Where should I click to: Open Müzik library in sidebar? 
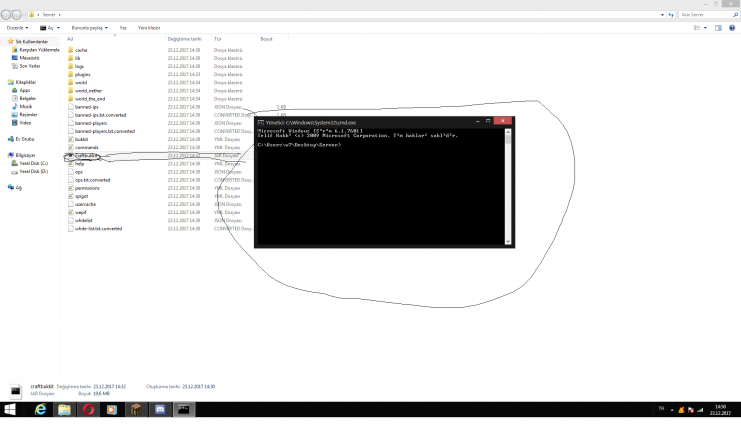(x=26, y=106)
